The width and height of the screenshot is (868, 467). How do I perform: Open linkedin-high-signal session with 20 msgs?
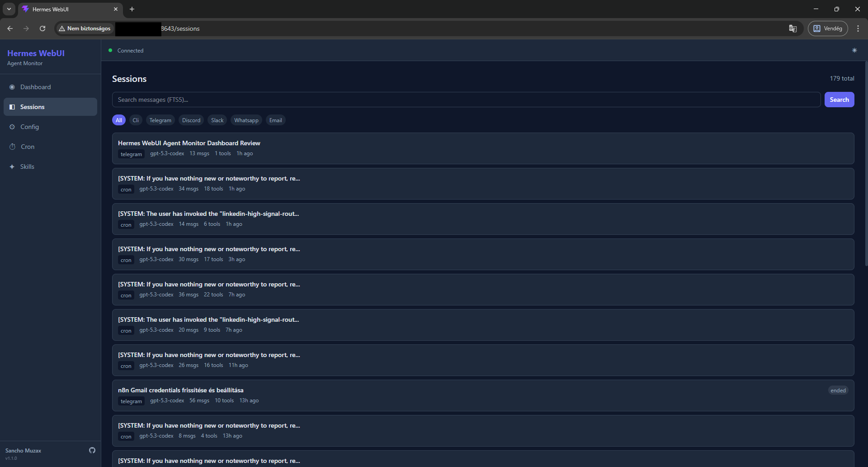(483, 325)
